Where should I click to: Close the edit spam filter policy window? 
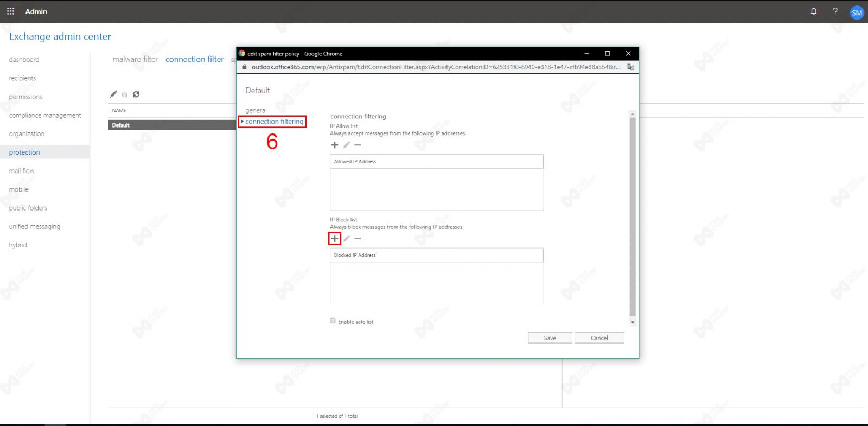[628, 53]
